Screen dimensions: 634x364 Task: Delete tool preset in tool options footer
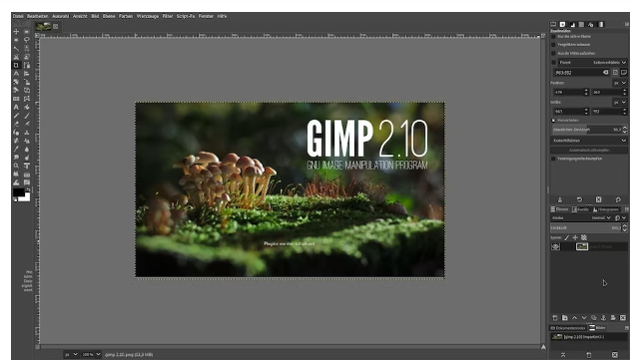(598, 199)
